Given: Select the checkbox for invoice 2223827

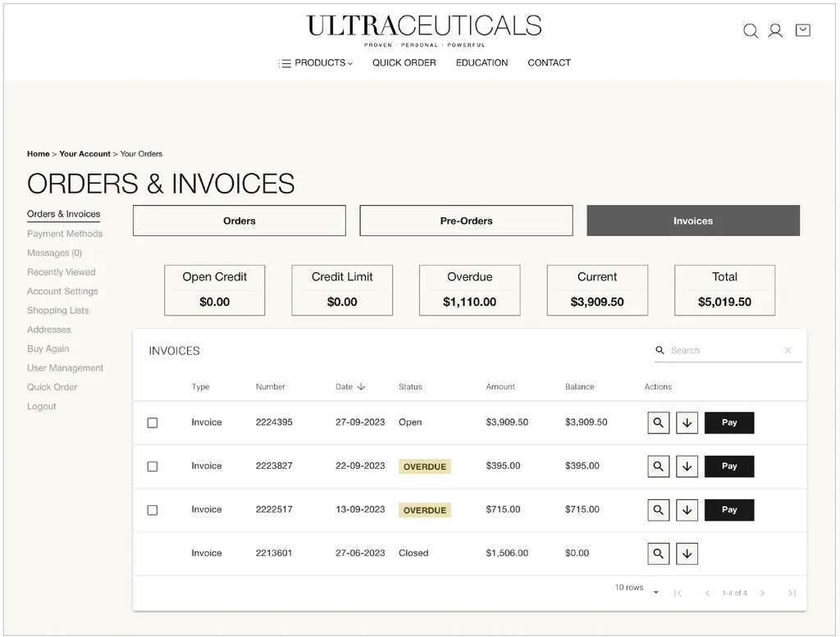Looking at the screenshot, I should pos(153,466).
